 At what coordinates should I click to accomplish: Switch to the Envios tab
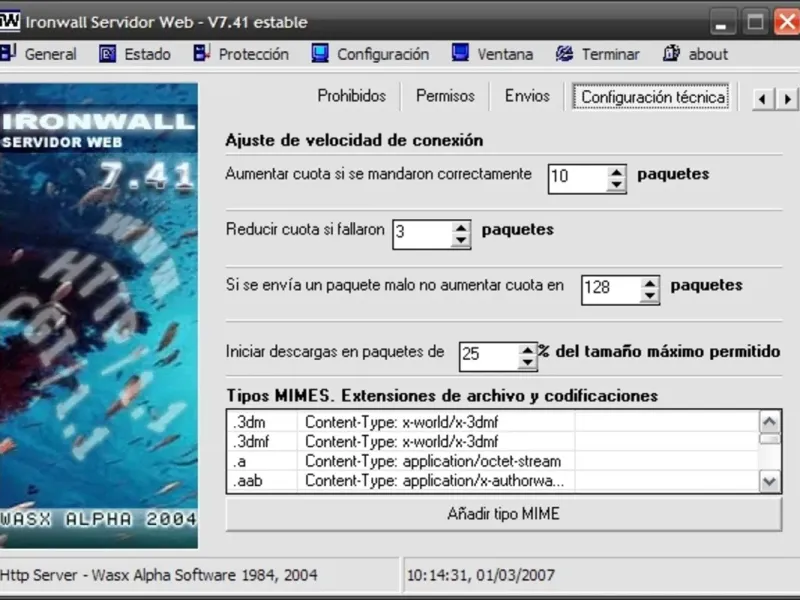pyautogui.click(x=527, y=96)
